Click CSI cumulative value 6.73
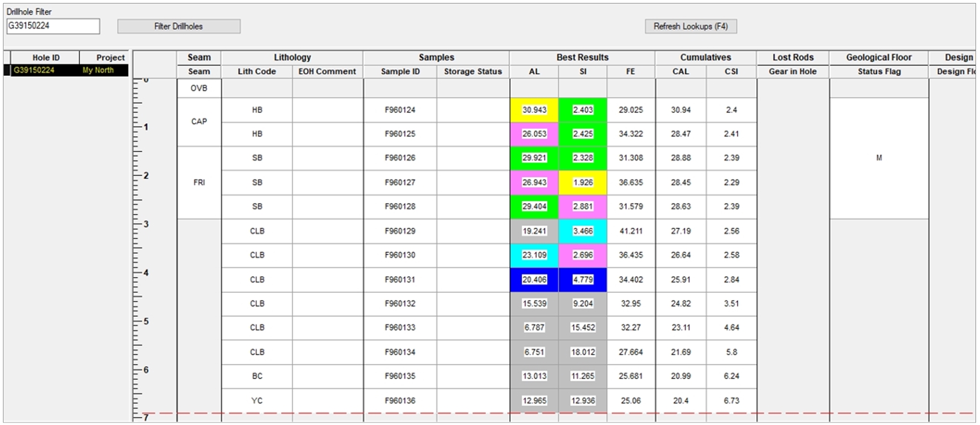 coord(731,400)
